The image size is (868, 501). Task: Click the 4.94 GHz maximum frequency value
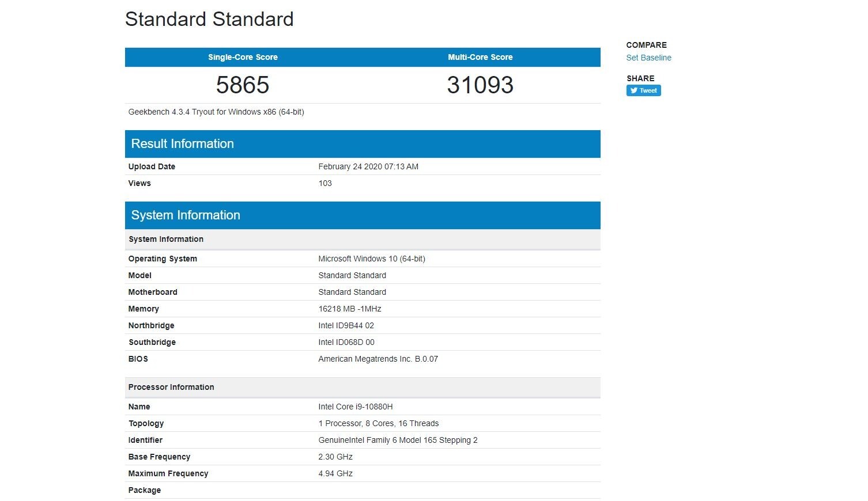point(335,473)
